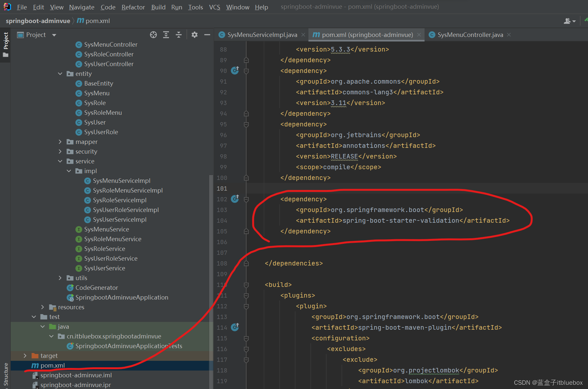The image size is (588, 389).
Task: Select SysUserService interface
Action: click(x=104, y=268)
